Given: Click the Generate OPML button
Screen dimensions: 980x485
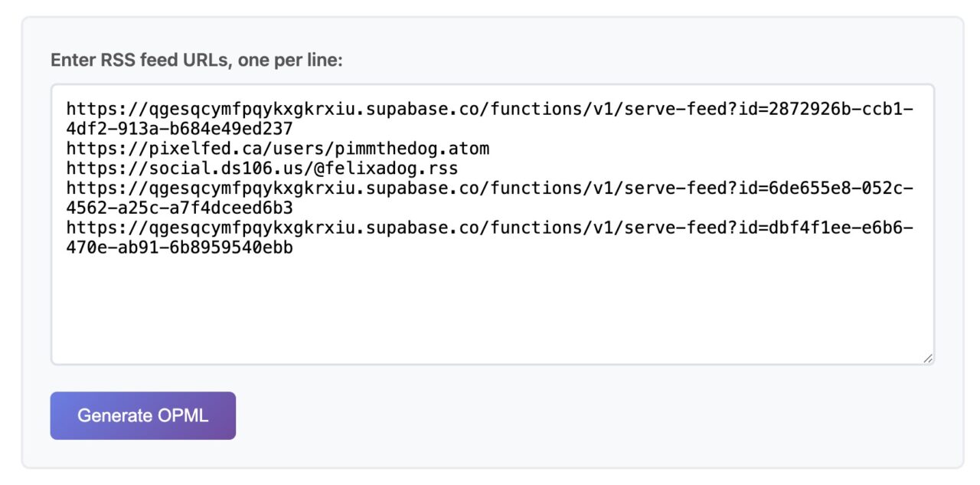Looking at the screenshot, I should pos(143,416).
